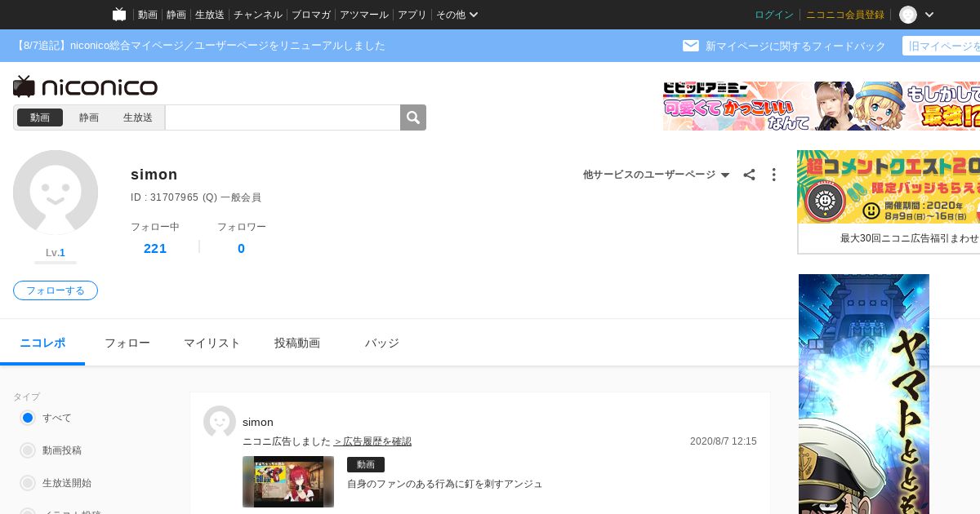Screen dimensions: 980x514
Task: Click the envelope feedback icon
Action: click(x=691, y=46)
